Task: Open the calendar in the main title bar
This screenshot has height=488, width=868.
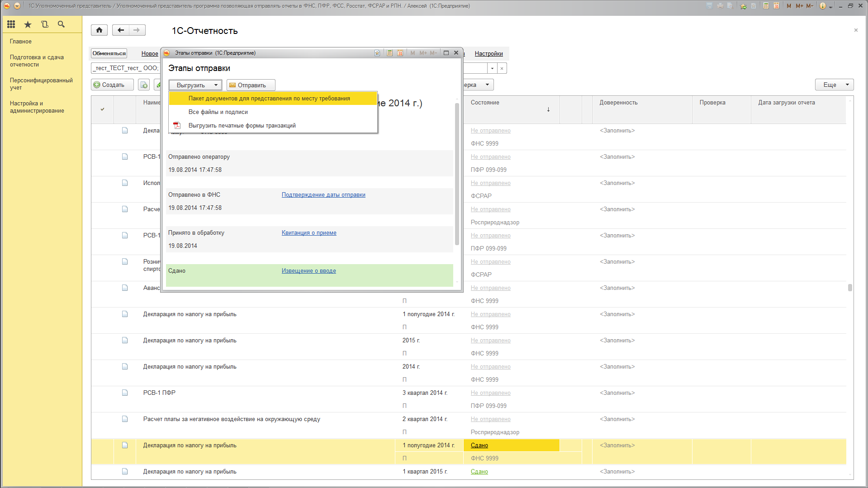Action: 776,6
